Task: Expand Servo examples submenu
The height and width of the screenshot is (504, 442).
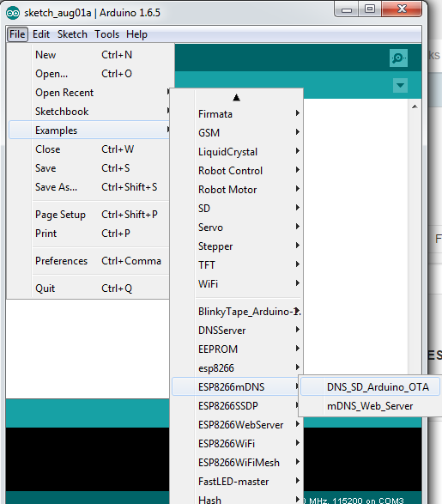Action: (x=237, y=228)
